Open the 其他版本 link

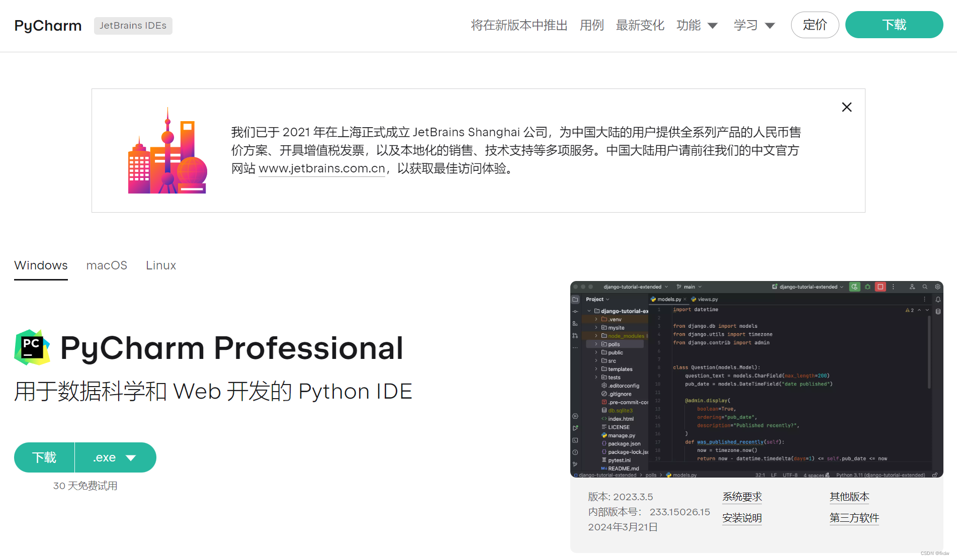click(849, 497)
